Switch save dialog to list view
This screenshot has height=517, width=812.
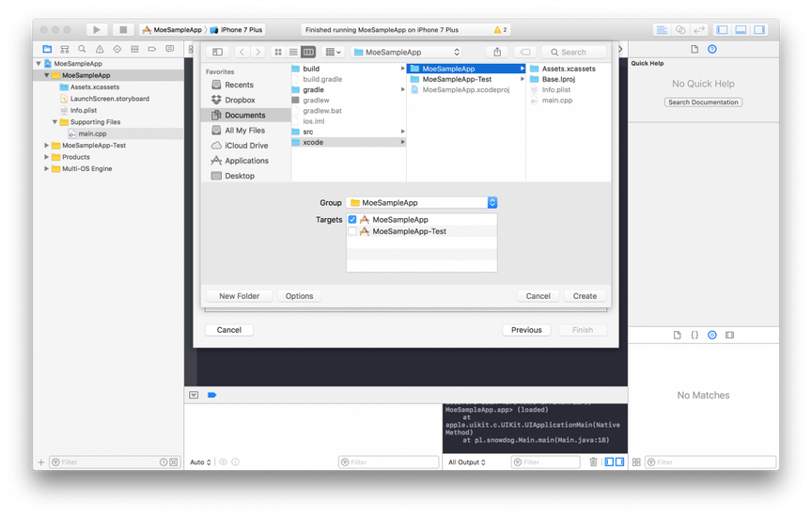pyautogui.click(x=293, y=52)
